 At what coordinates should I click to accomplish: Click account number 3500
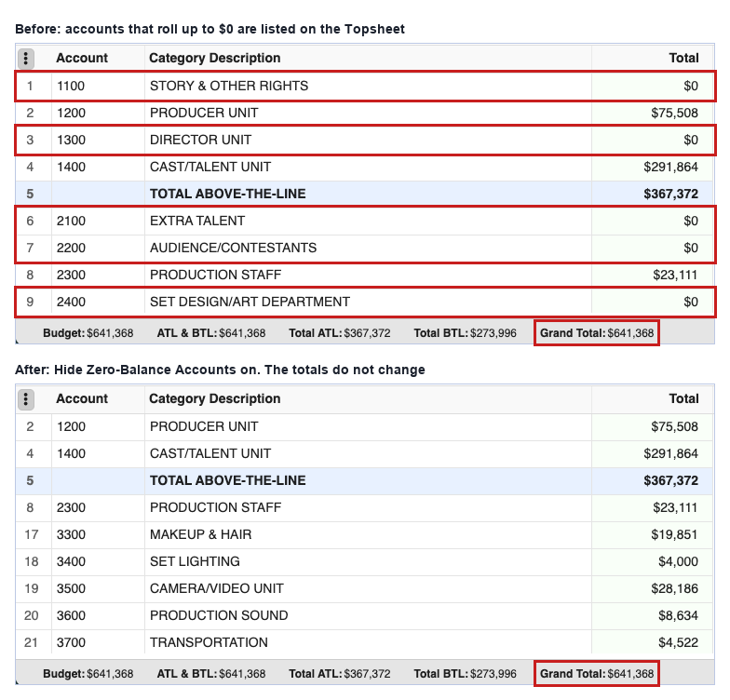coord(71,588)
